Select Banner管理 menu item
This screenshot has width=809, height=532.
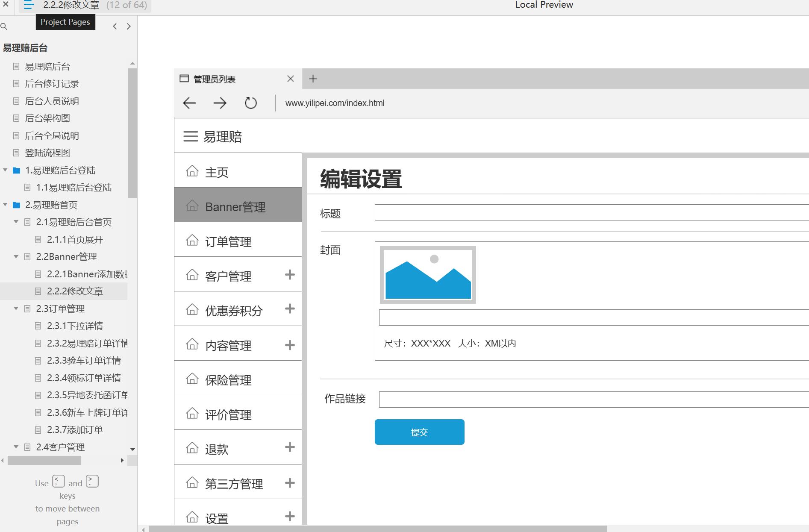(x=238, y=205)
